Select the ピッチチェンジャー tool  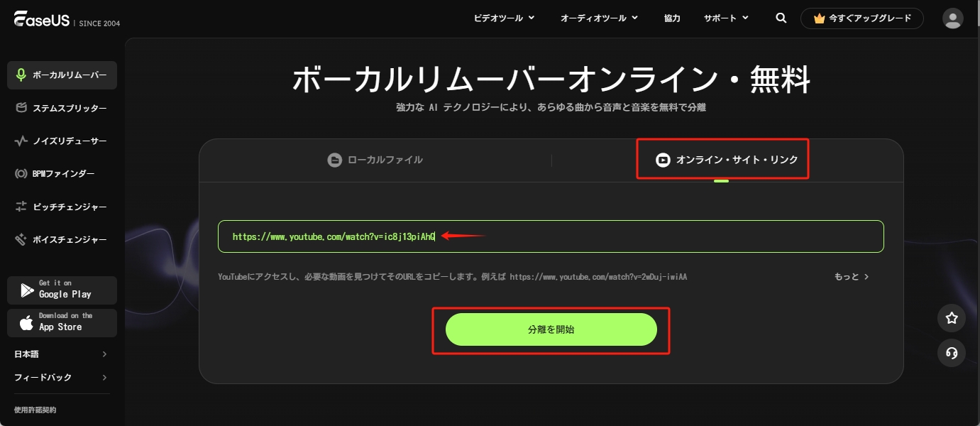62,206
